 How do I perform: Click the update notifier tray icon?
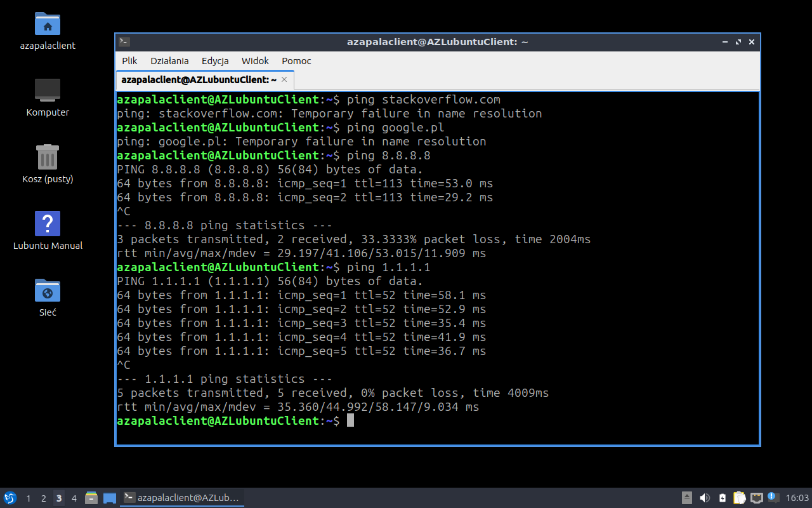(773, 497)
